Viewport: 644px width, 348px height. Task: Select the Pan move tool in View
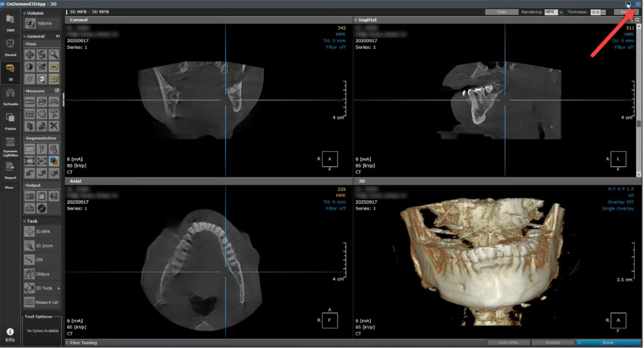[x=30, y=55]
